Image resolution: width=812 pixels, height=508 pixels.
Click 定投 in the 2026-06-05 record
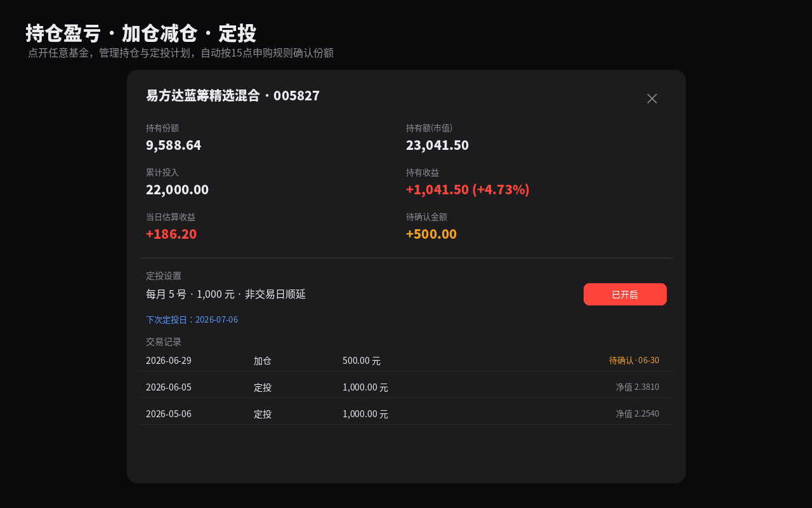coord(263,387)
